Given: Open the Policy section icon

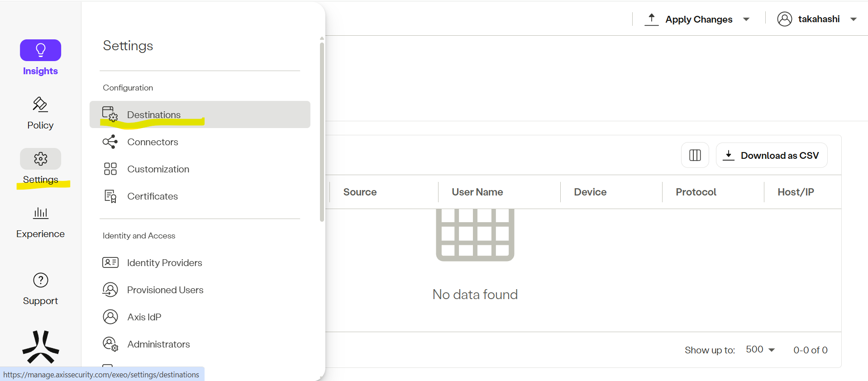Looking at the screenshot, I should (40, 105).
